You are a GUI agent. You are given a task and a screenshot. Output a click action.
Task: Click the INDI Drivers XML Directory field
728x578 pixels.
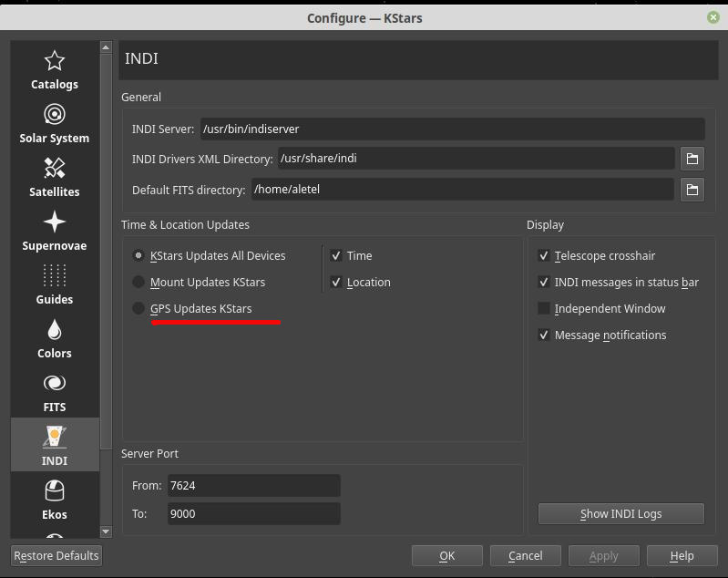[477, 159]
